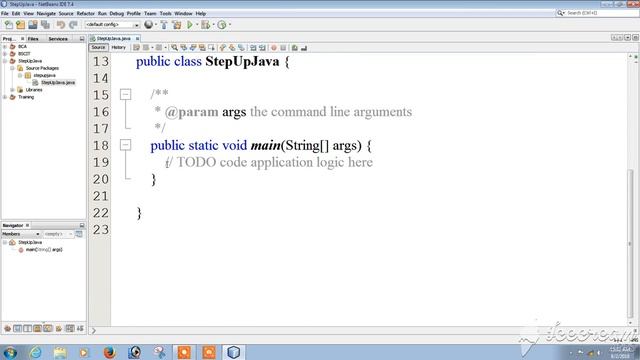Launch Internet Explorer from the taskbar
The width and height of the screenshot is (640, 360).
(x=36, y=352)
